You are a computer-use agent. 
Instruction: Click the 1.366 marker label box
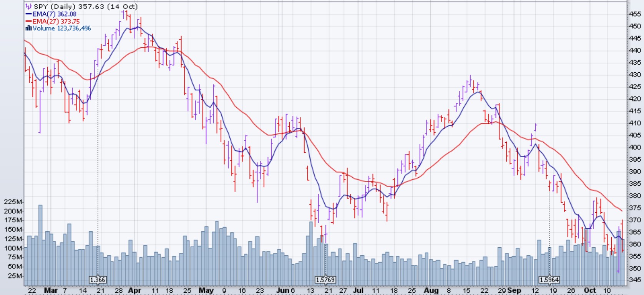[x=98, y=280]
